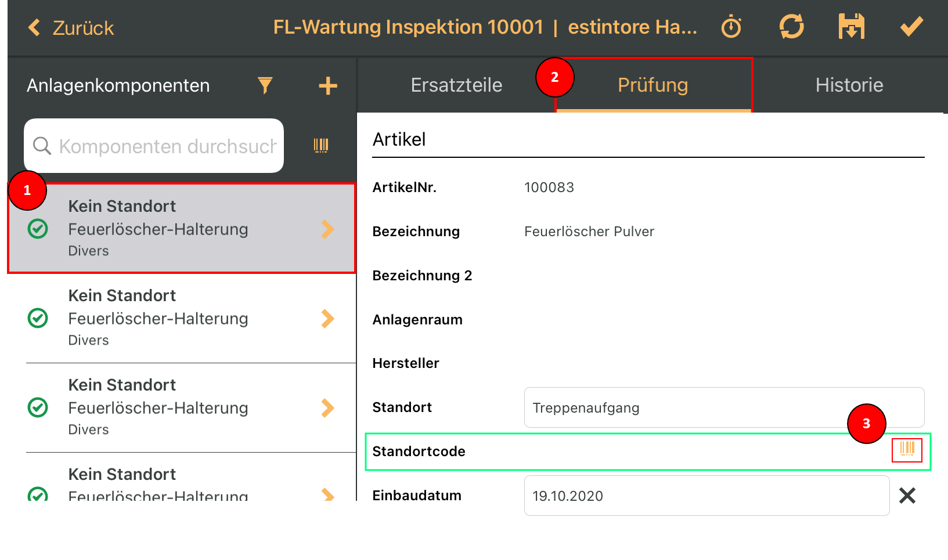Scan Standortcode using the barcode icon
The image size is (948, 560).
coord(907,450)
